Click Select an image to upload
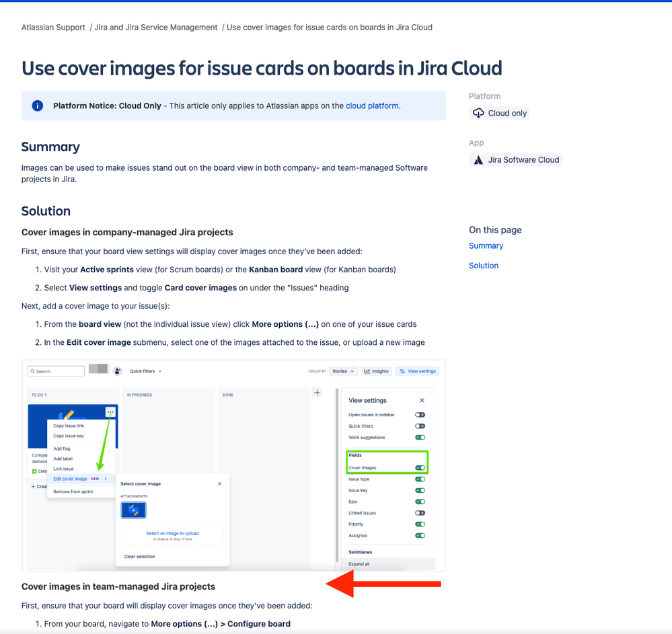 point(172,533)
